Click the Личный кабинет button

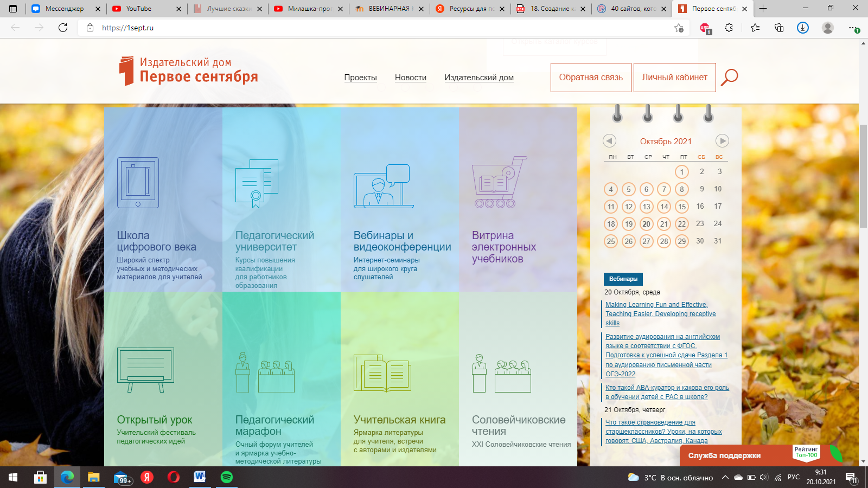click(x=675, y=78)
